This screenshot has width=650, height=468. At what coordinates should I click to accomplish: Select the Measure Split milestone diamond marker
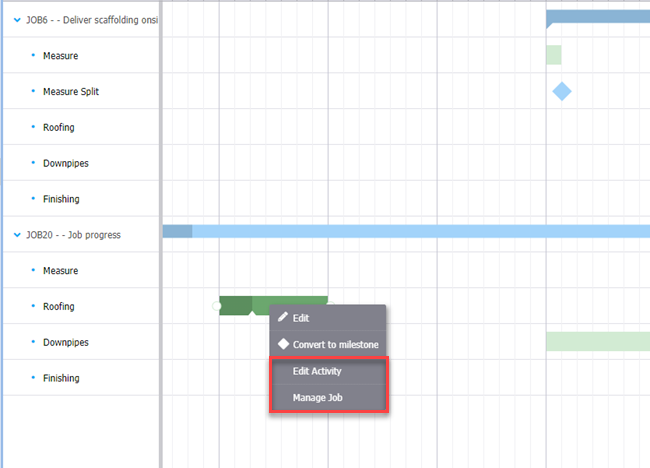[x=562, y=92]
